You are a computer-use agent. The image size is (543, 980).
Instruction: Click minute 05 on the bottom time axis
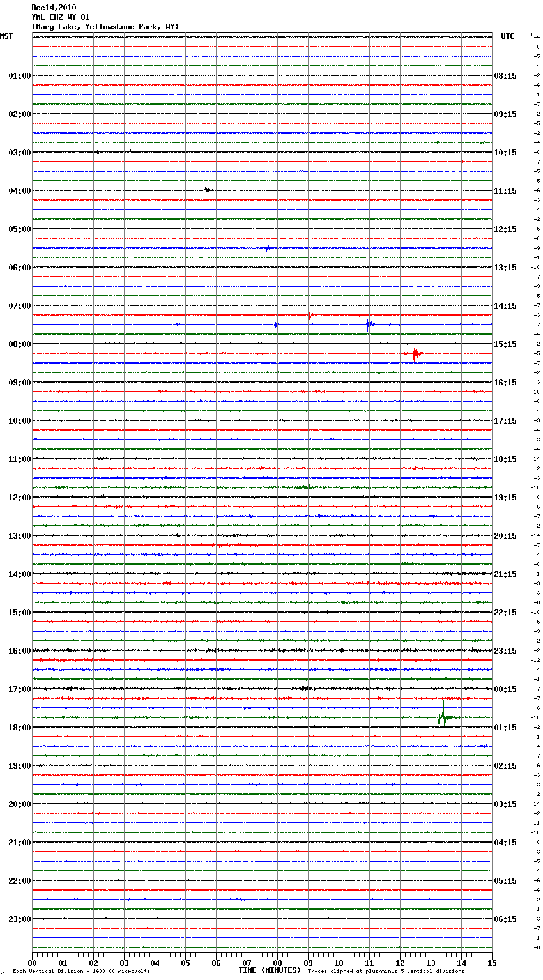pos(186,963)
